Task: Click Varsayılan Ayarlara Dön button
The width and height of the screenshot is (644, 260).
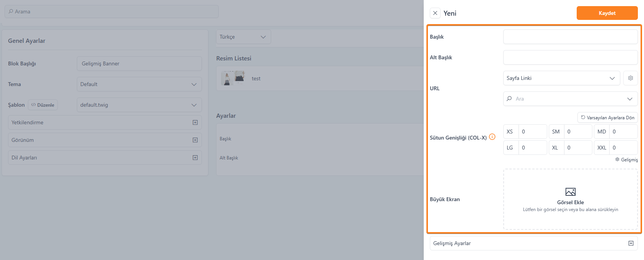Action: coord(608,117)
